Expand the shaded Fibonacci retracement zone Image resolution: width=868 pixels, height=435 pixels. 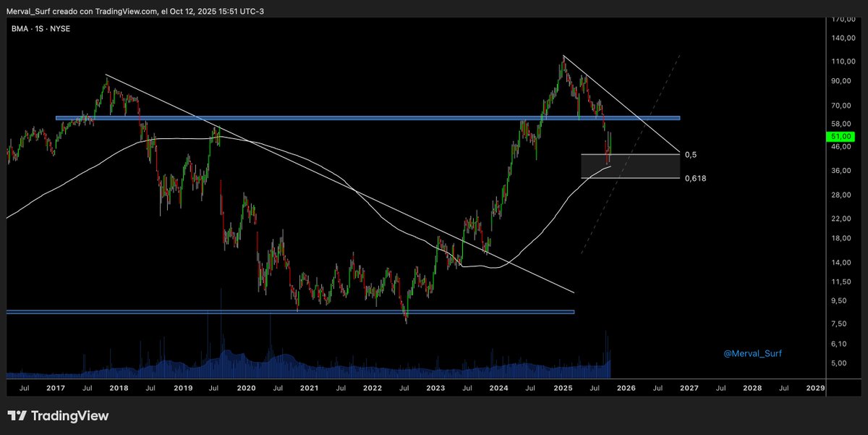(629, 166)
